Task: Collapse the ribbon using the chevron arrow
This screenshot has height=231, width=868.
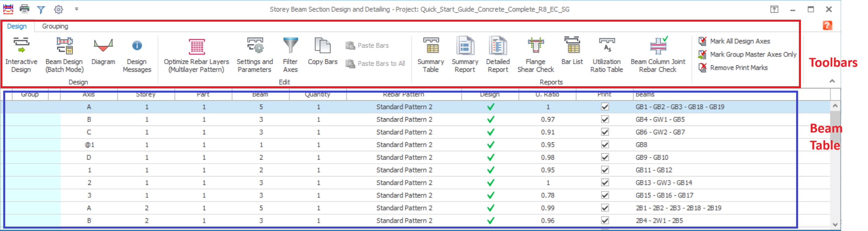Action: 832,81
